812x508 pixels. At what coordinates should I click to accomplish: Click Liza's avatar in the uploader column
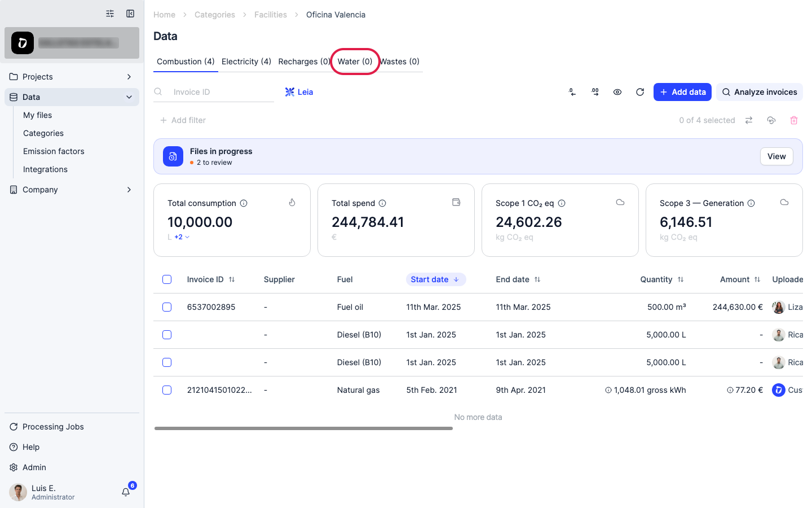tap(779, 307)
